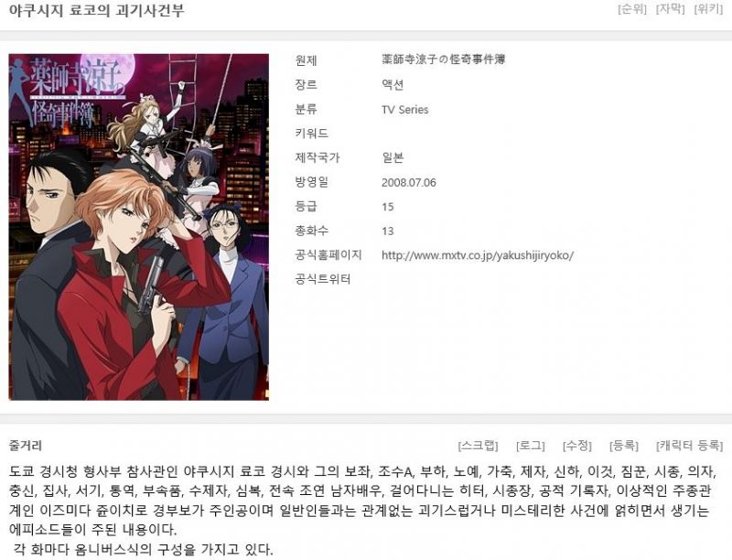
Task: Click the 줄거리 synopsis heading
Action: point(26,446)
